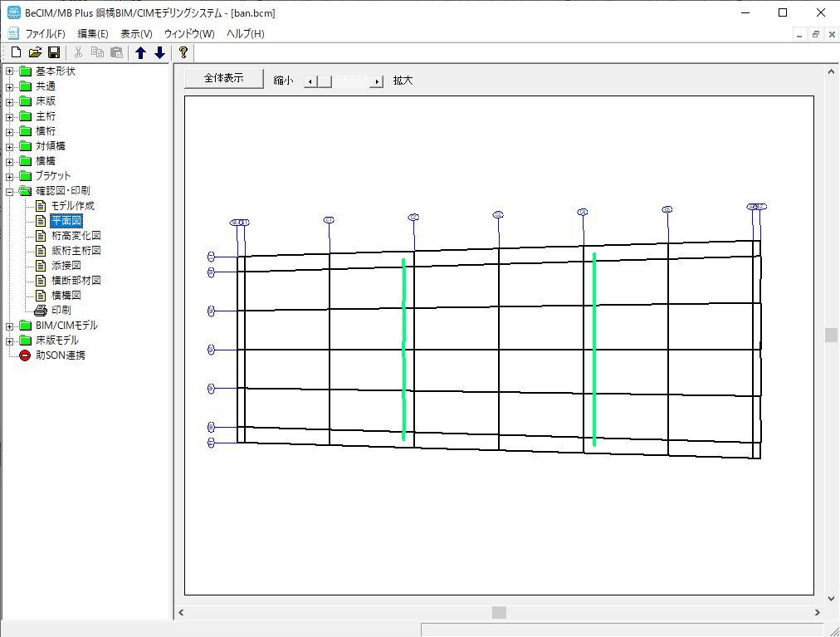Open the 表示(V) menu
840x637 pixels.
136,34
